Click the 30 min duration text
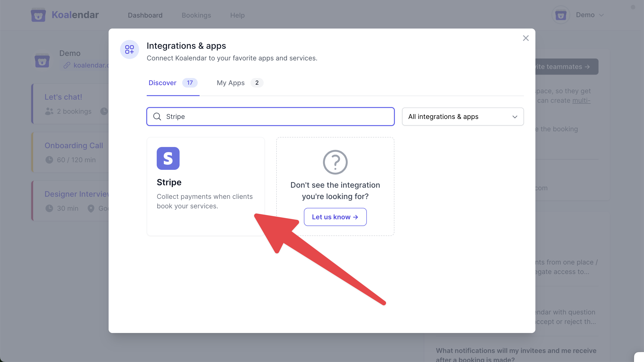Image resolution: width=644 pixels, height=362 pixels. click(68, 208)
